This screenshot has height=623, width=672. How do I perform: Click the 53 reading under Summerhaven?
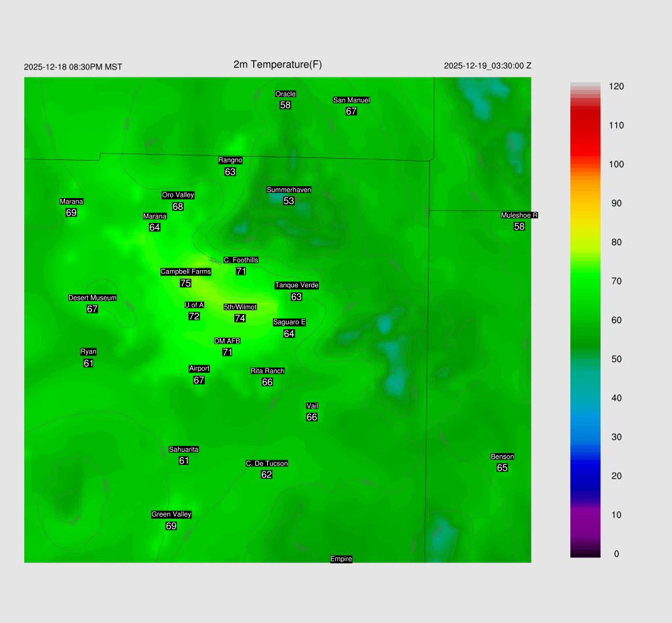click(x=289, y=201)
